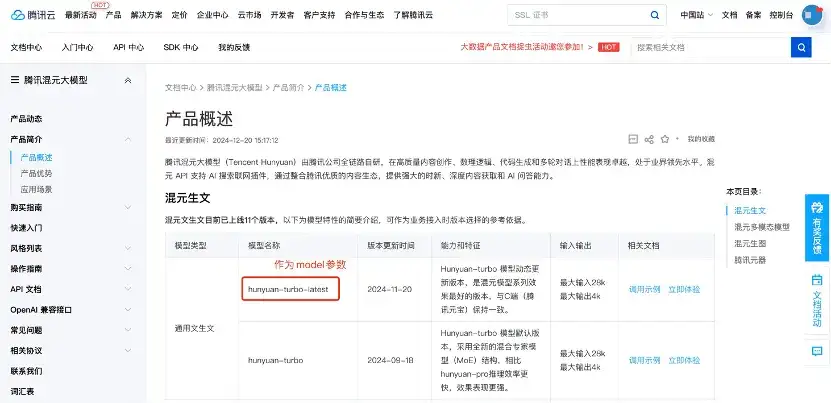Click 腾讯混元大模型 in the breadcrumb
Viewport: 832px width, 404px height.
[x=235, y=88]
